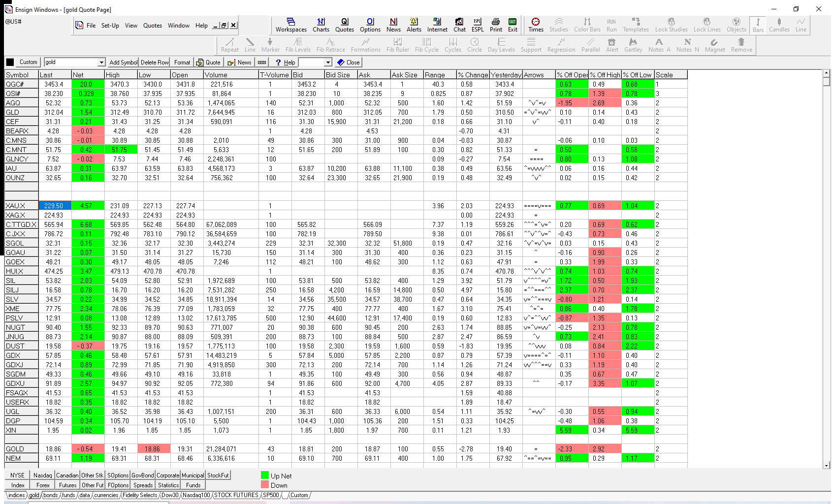
Task: Click the Print icon
Action: [496, 25]
